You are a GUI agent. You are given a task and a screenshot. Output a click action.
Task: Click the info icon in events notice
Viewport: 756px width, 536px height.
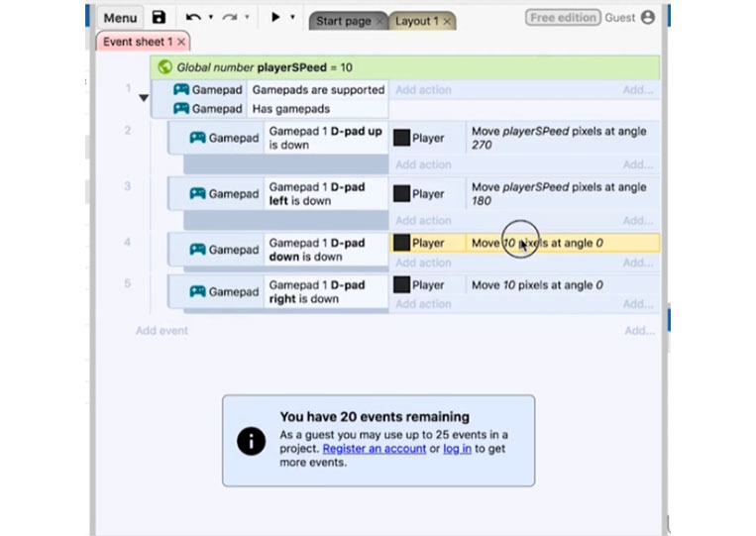[x=252, y=441]
